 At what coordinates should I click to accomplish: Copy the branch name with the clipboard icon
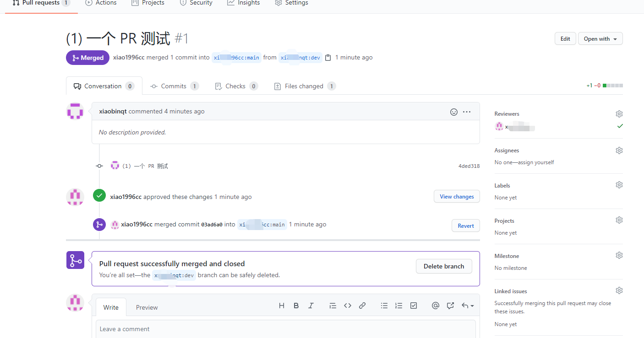coord(328,57)
